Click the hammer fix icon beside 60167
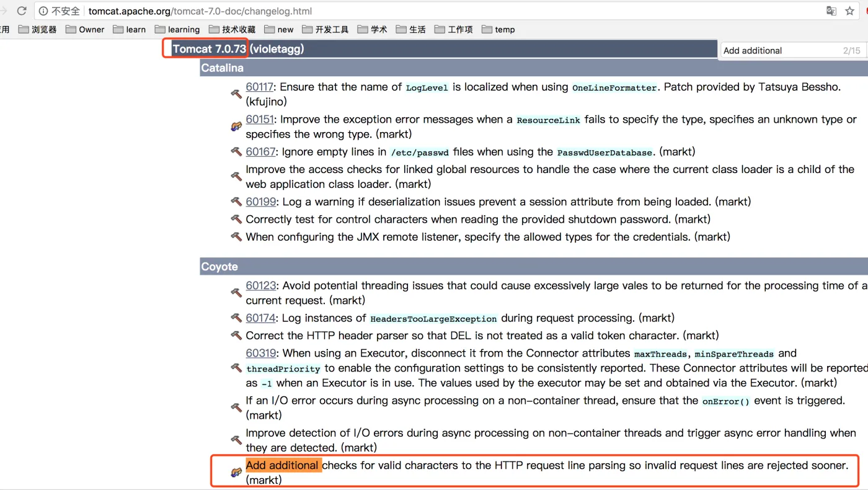 236,151
